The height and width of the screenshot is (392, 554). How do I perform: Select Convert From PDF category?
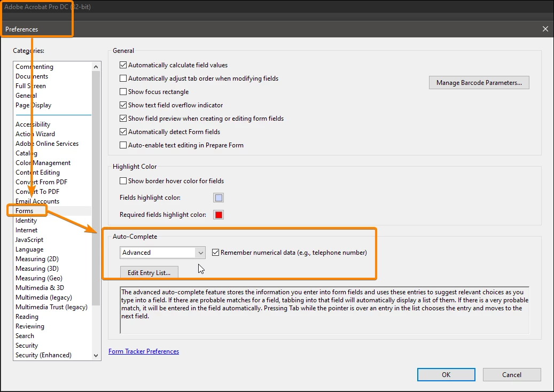point(41,182)
